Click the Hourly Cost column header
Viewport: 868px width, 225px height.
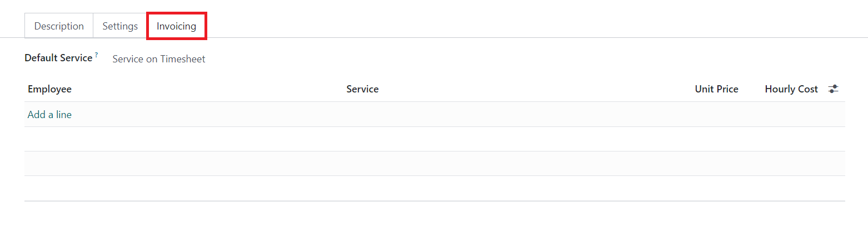point(791,89)
